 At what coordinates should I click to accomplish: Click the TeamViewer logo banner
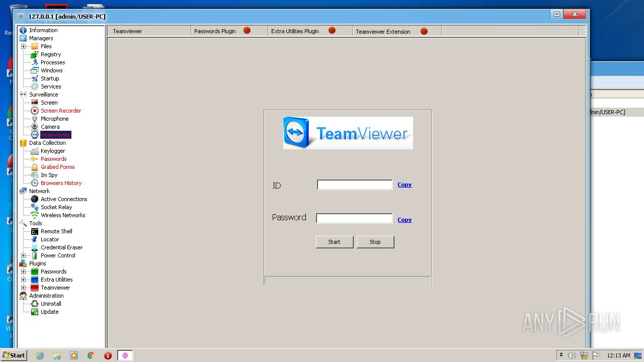pyautogui.click(x=348, y=133)
